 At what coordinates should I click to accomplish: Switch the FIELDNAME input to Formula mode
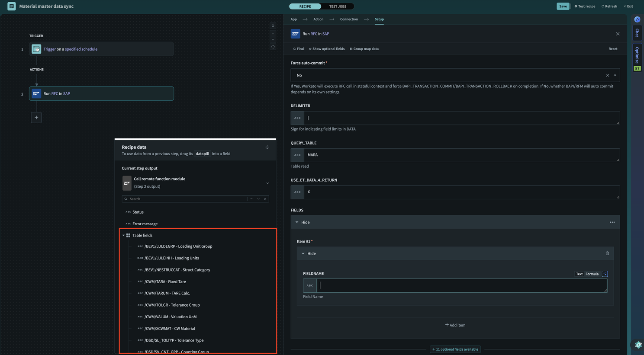pyautogui.click(x=592, y=274)
